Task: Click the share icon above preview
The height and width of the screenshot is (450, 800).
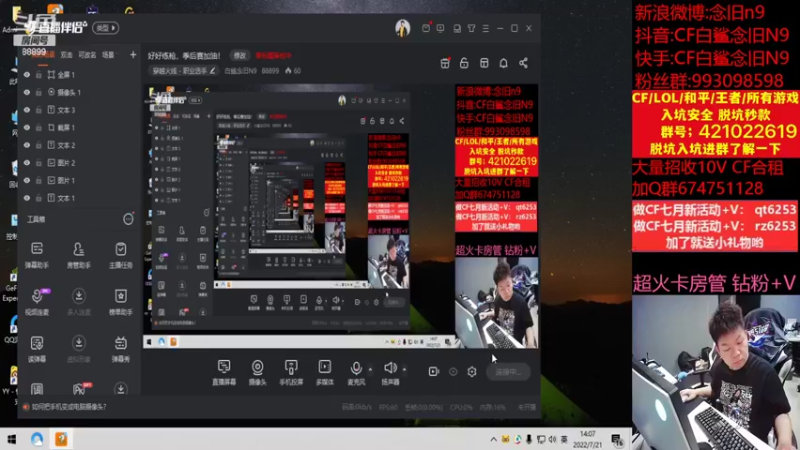Action: [523, 63]
